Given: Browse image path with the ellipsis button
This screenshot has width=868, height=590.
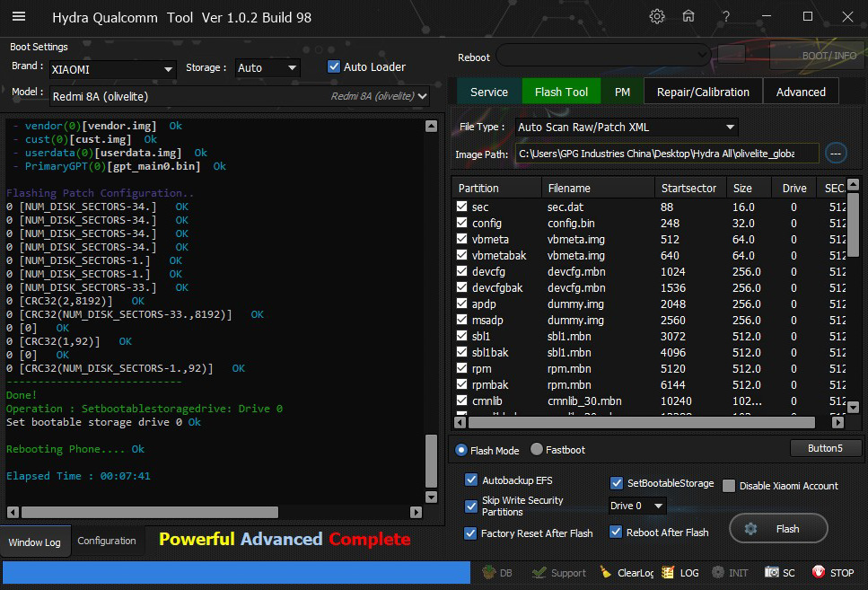Looking at the screenshot, I should pos(836,153).
